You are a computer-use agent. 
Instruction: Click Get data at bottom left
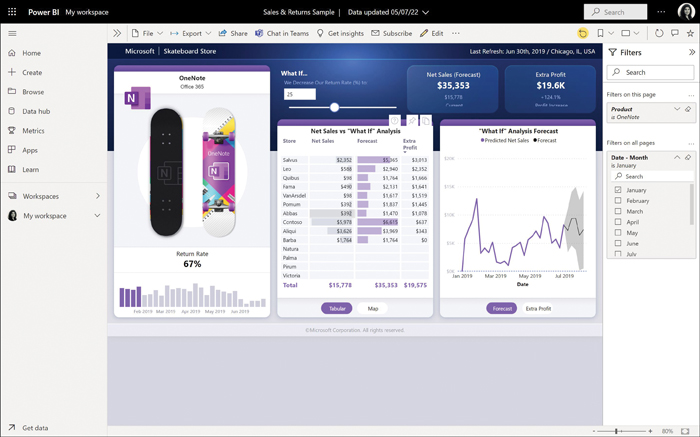coord(28,428)
